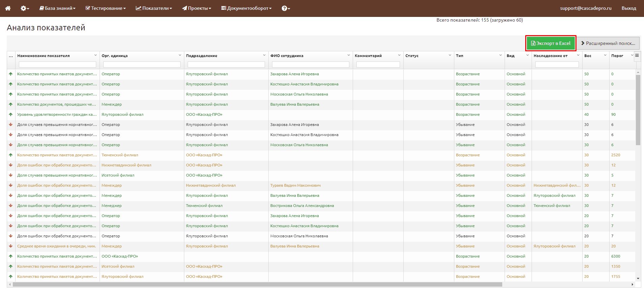Open the grid column chooser menu icon
The image size is (644, 290).
(637, 56)
